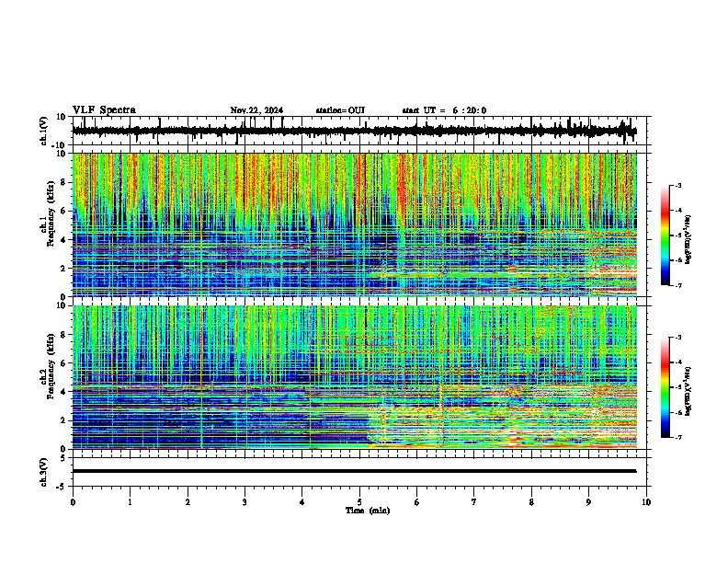Click the "10" tick on the time axis
This screenshot has width=728, height=563.
point(646,502)
